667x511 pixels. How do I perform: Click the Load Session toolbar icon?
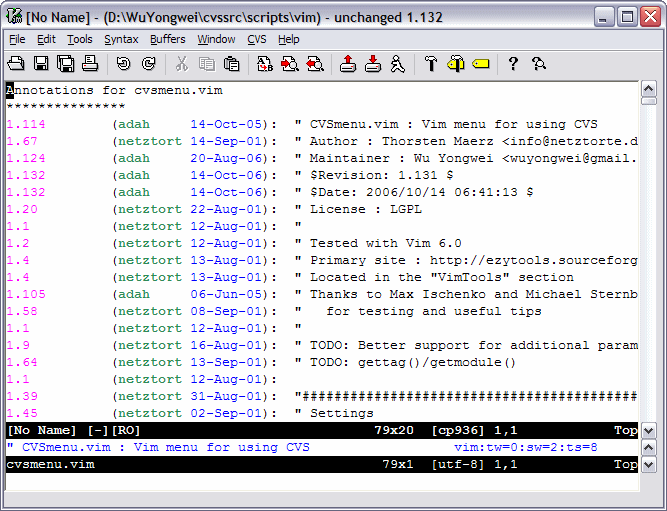(x=347, y=64)
